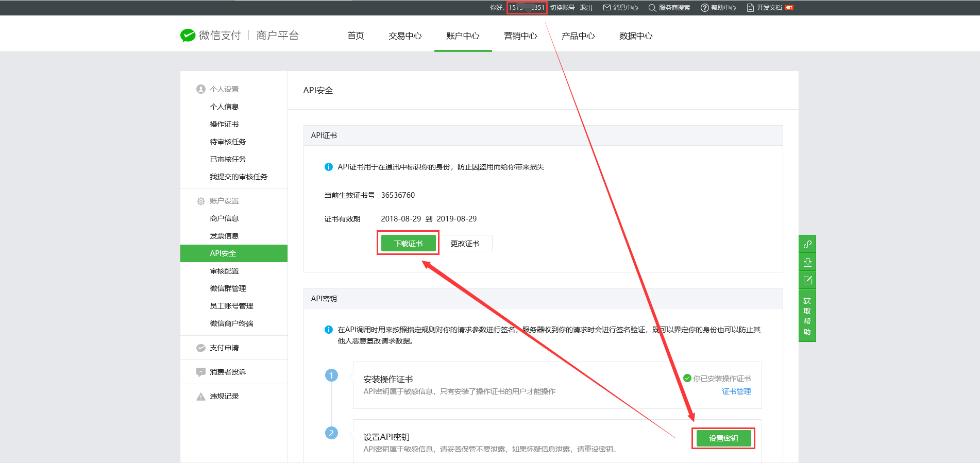Select 微信群管理 in the sidebar

coord(228,288)
